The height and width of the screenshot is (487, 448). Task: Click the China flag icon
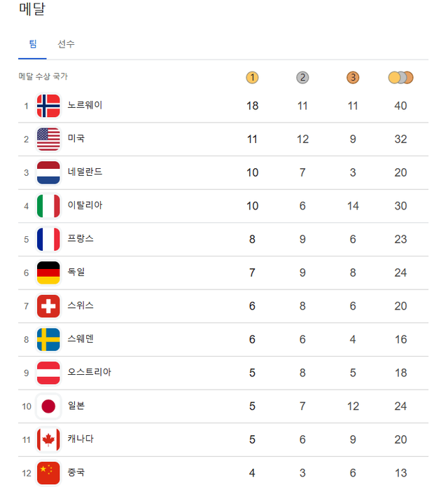coord(48,473)
